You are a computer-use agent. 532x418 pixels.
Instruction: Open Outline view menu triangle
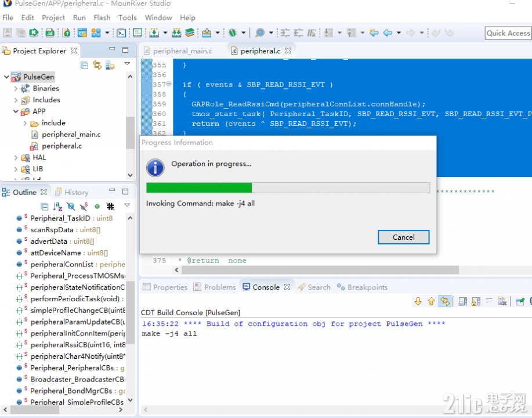coord(127,205)
